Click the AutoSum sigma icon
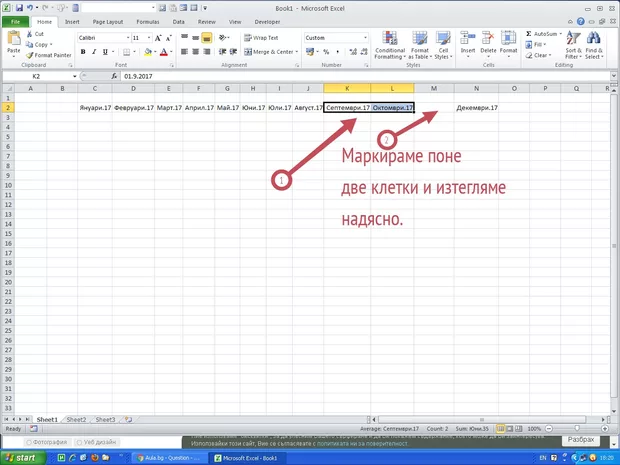The height and width of the screenshot is (465, 620). point(529,34)
